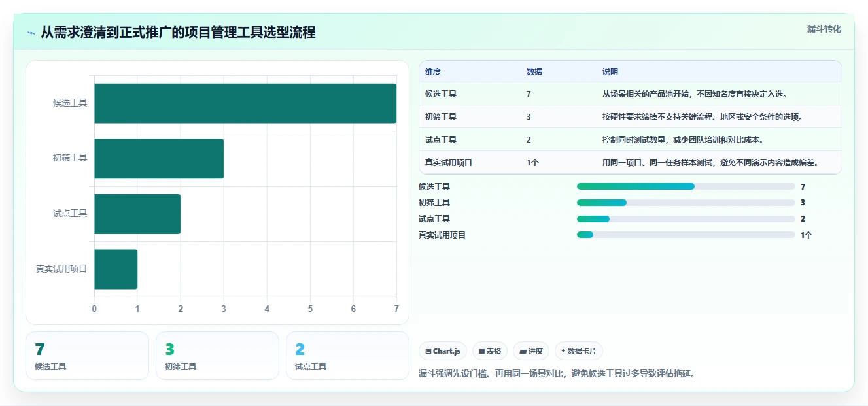This screenshot has height=406, width=868.
Task: Click the 漏斗转化 label at top right
Action: (x=824, y=29)
